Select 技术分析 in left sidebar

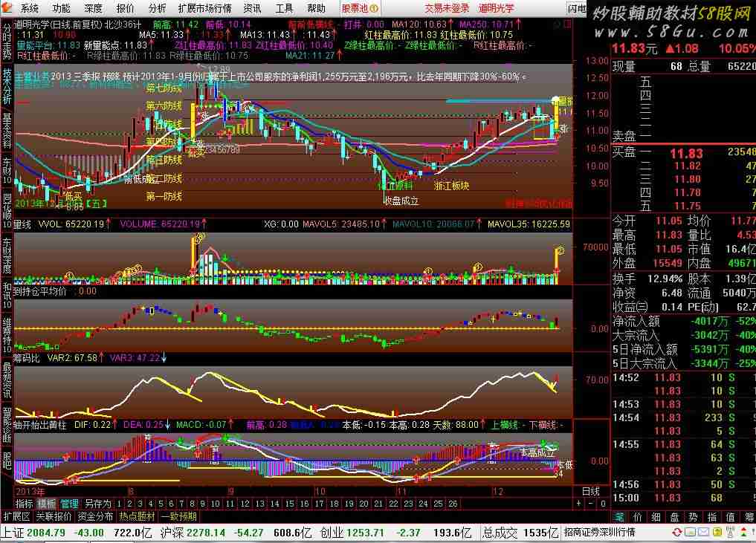click(7, 87)
